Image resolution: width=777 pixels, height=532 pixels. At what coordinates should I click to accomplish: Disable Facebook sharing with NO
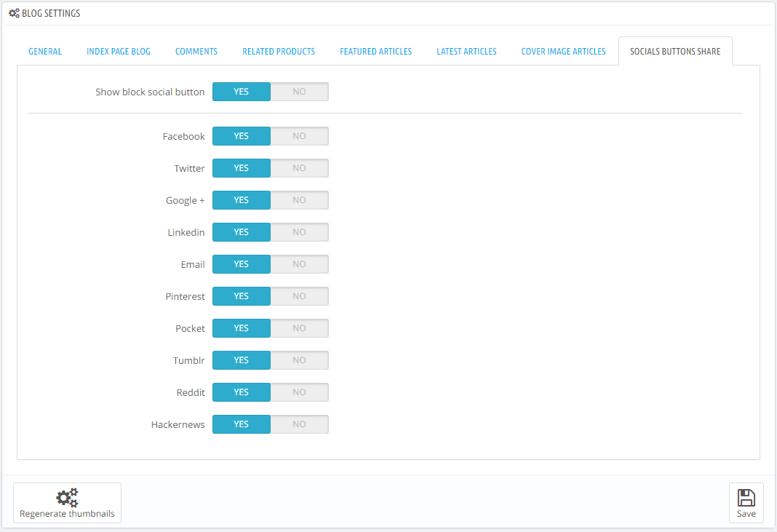point(299,136)
